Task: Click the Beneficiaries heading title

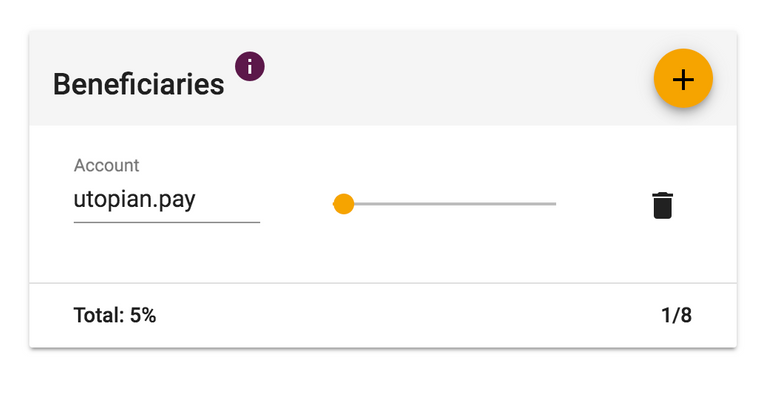Action: point(139,84)
